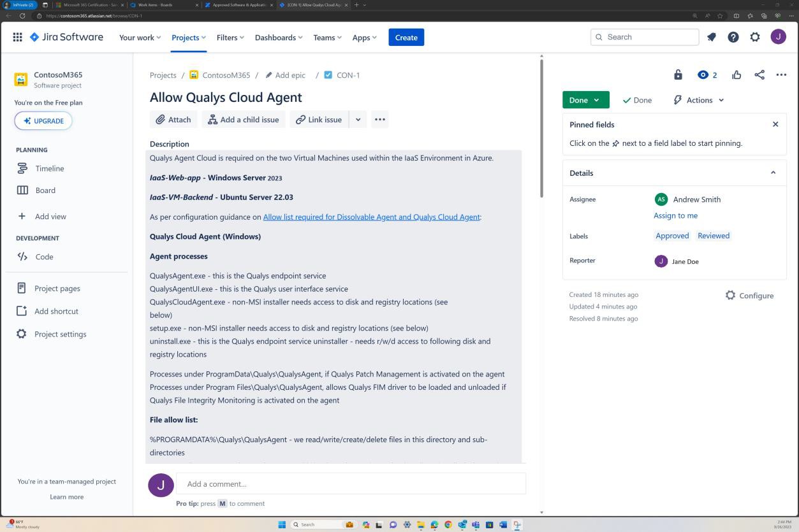Toggle issue restrictions with the lock icon
Image resolution: width=799 pixels, height=532 pixels.
pos(677,75)
